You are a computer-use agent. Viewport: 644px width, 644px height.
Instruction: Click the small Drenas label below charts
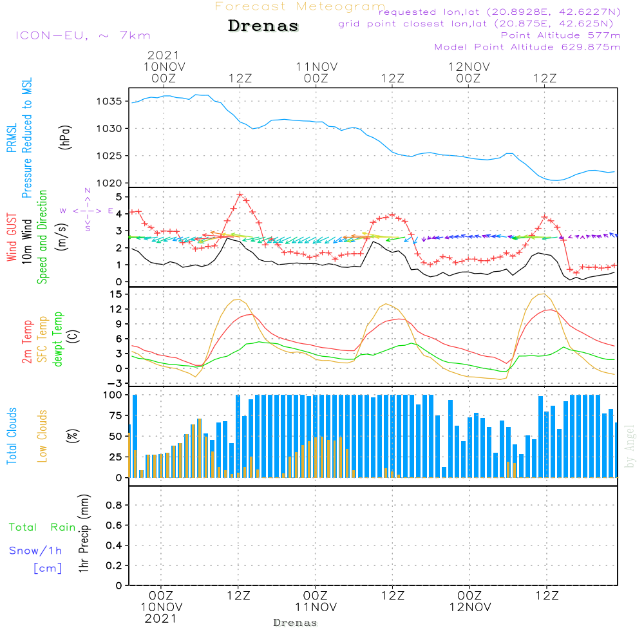(295, 623)
